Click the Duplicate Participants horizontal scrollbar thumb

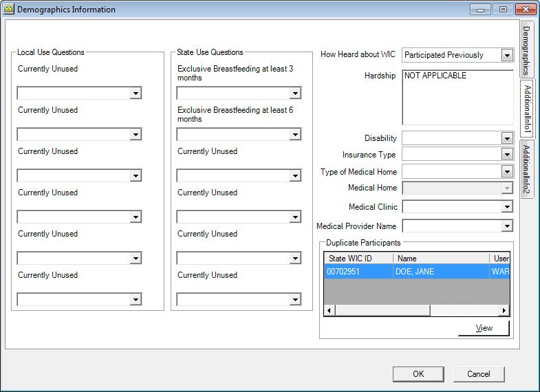point(382,310)
